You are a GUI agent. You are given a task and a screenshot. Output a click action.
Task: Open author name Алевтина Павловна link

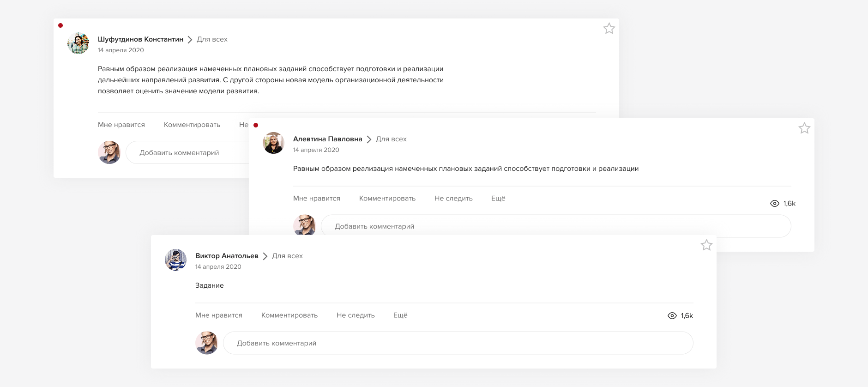point(327,139)
